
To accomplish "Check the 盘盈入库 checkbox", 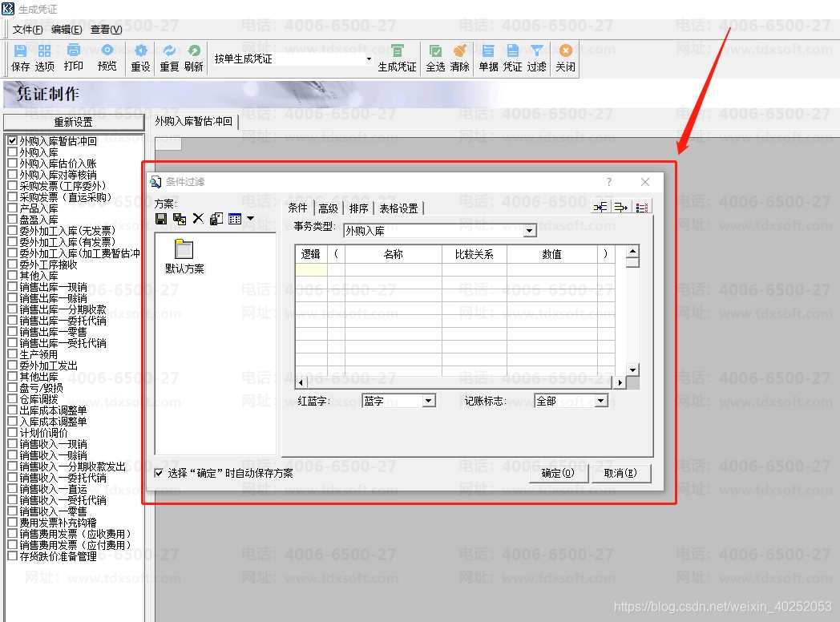I will click(x=12, y=219).
